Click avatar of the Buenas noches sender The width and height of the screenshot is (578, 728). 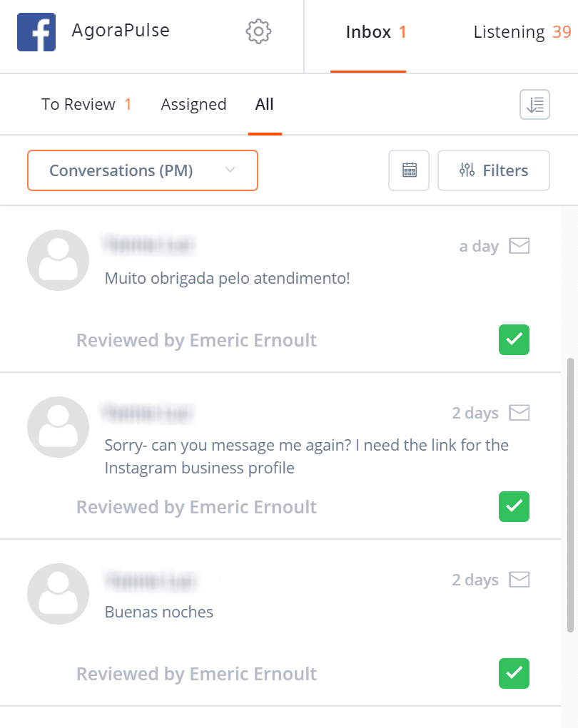pos(58,594)
